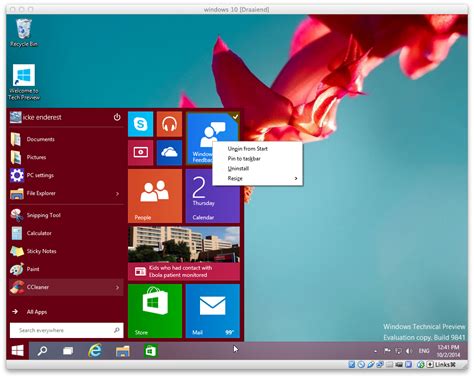The width and height of the screenshot is (474, 378).
Task: Open Pictures from Start menu list
Action: pos(67,157)
